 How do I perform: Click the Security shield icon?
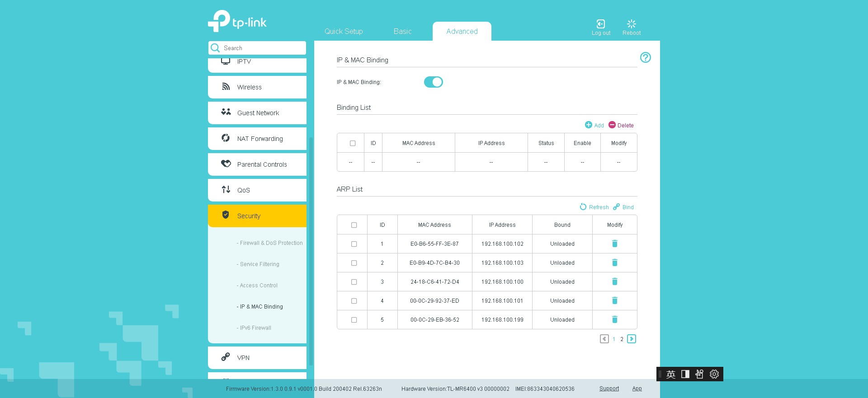pyautogui.click(x=226, y=215)
